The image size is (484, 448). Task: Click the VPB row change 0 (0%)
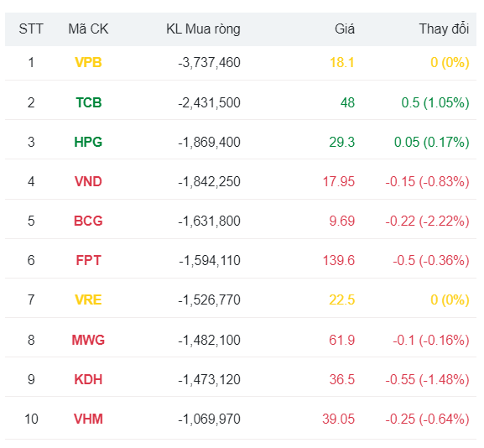[450, 63]
